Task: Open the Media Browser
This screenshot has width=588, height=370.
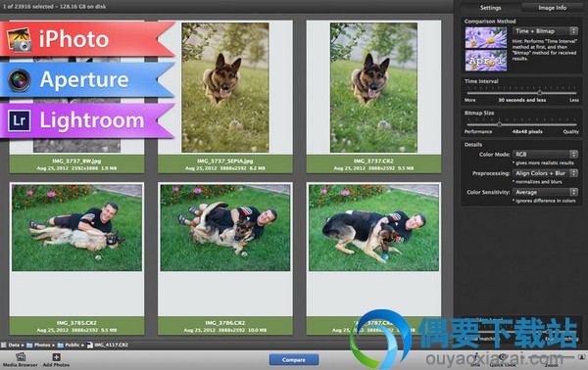Action: click(x=21, y=359)
